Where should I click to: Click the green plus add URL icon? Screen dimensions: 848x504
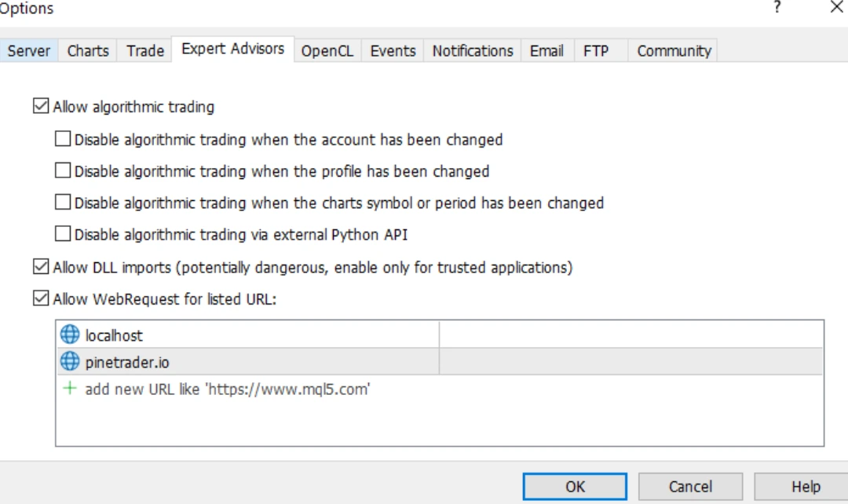[x=70, y=389]
